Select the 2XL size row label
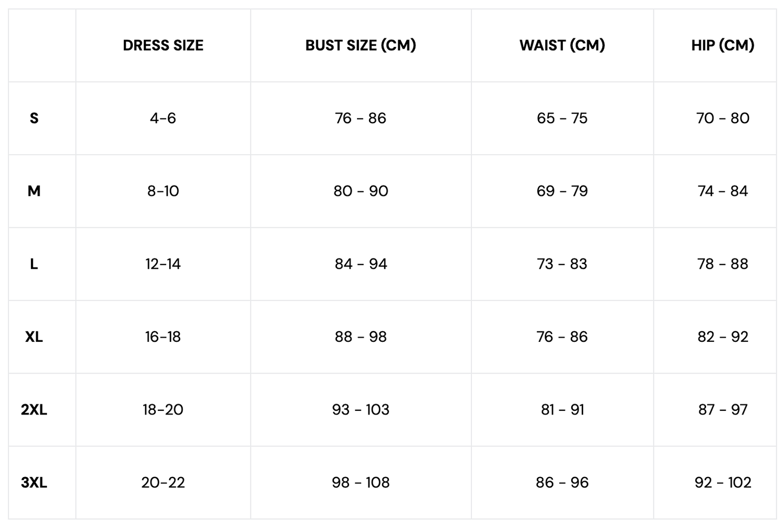Image resolution: width=784 pixels, height=532 pixels. click(34, 410)
